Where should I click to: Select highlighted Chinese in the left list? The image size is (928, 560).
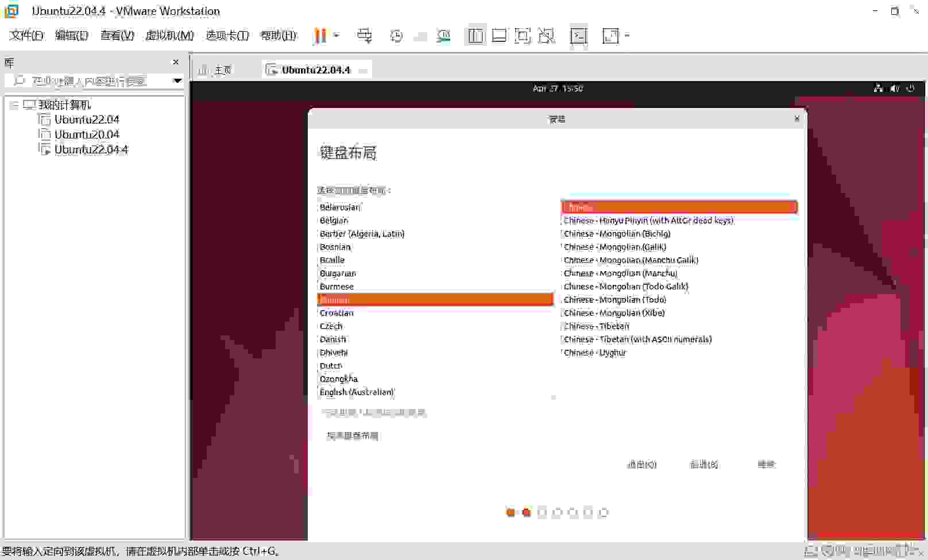435,300
